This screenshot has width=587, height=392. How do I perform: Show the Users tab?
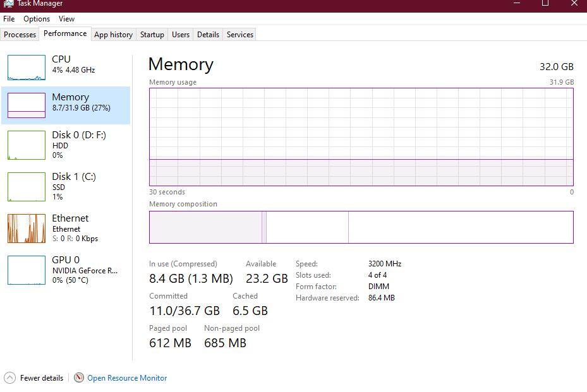181,35
